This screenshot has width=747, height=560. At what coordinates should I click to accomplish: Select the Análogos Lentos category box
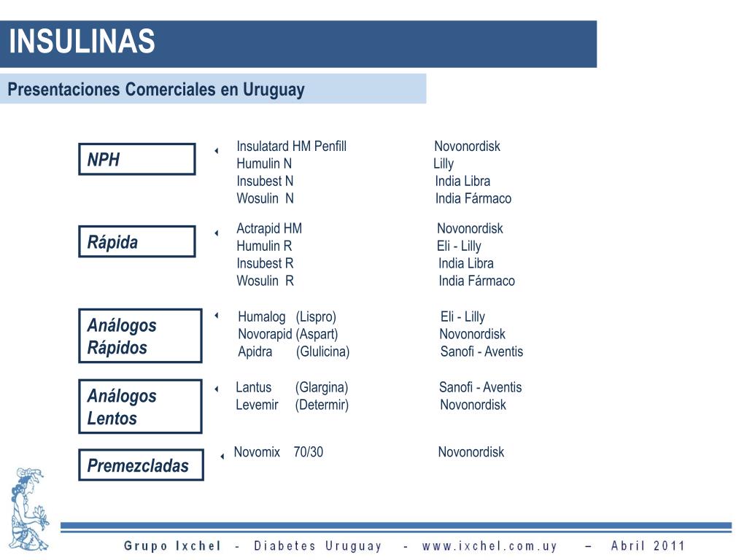coord(141,406)
